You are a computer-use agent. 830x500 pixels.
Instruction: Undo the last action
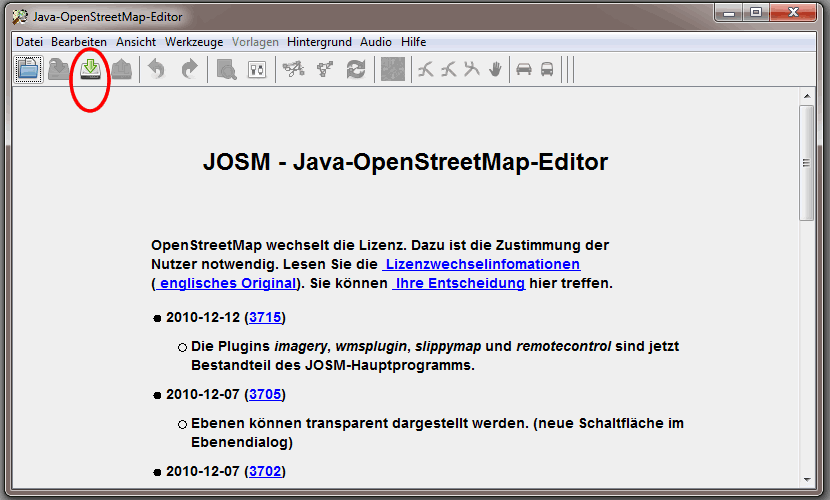(157, 69)
